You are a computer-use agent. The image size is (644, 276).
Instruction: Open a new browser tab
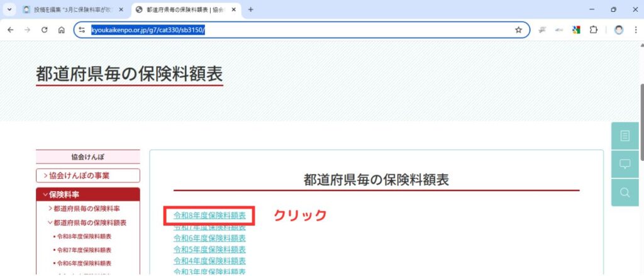pyautogui.click(x=250, y=9)
